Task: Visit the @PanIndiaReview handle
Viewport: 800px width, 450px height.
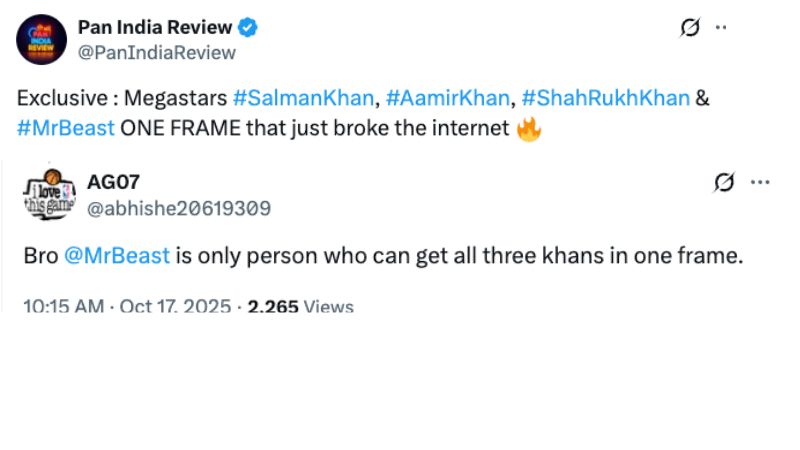Action: [x=157, y=53]
